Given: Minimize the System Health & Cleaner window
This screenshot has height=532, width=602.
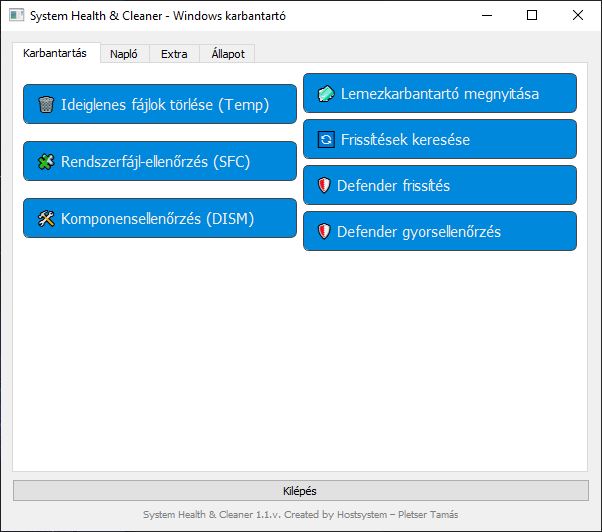Looking at the screenshot, I should click(487, 15).
